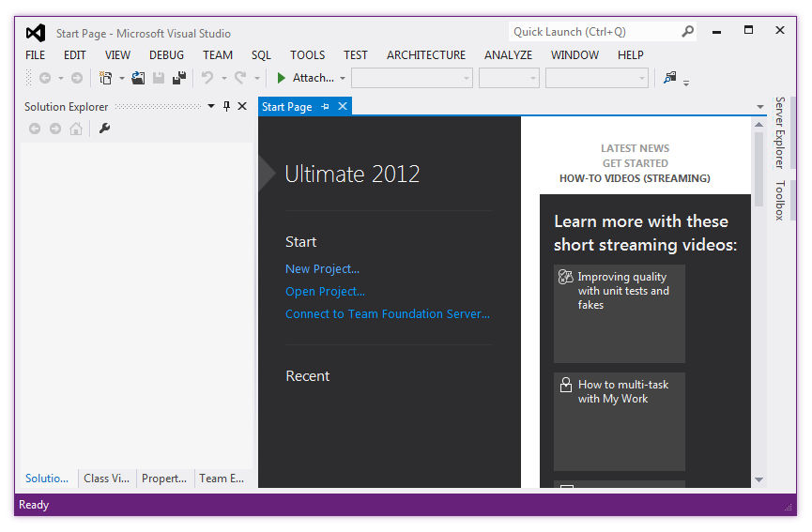Open the TEAM menu
Viewport: 812px width, 532px height.
click(x=218, y=54)
